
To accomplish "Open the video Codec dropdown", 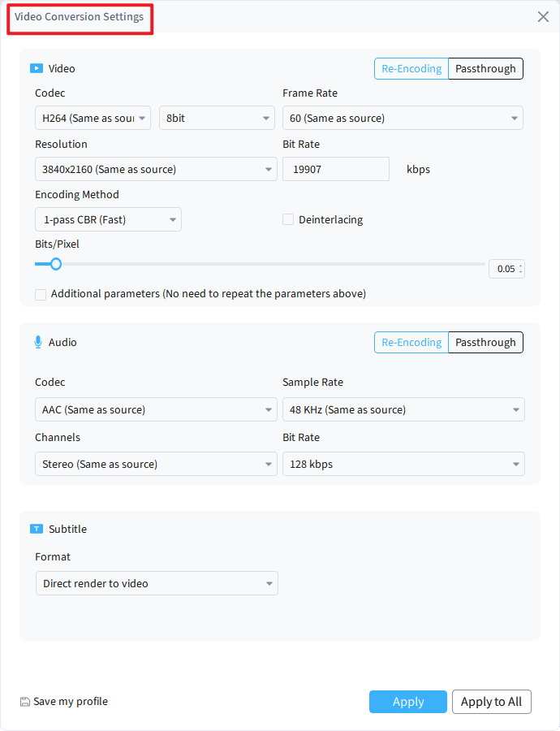I will click(93, 117).
